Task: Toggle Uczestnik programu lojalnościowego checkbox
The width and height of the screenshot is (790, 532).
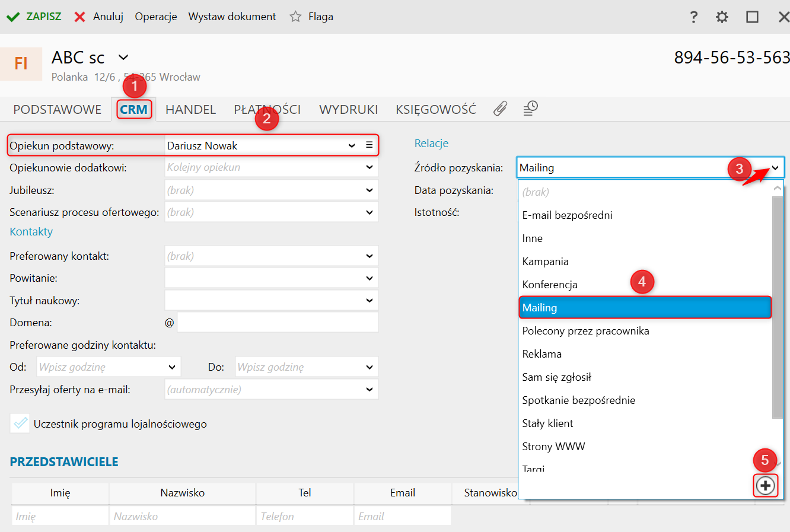Action: pos(20,423)
